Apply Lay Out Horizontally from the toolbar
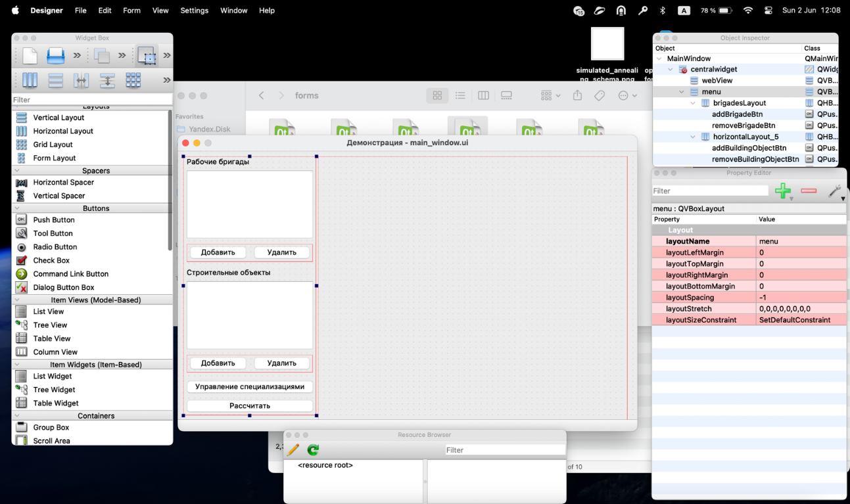The image size is (850, 504). tap(30, 80)
